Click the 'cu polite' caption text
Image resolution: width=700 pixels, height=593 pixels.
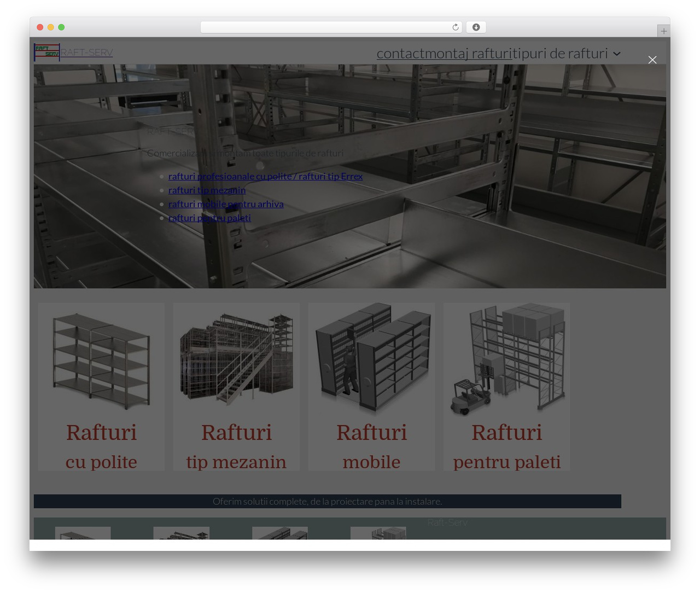pos(101,462)
